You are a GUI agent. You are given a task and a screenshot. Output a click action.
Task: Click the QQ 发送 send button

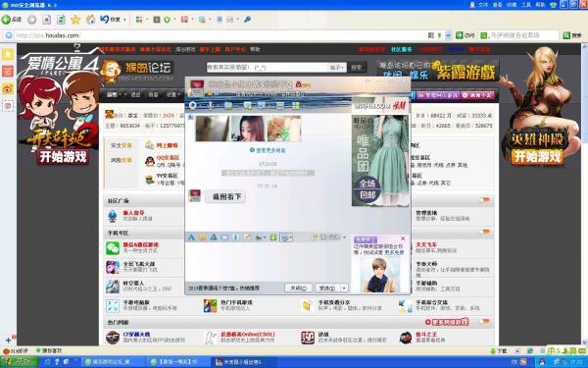point(327,288)
